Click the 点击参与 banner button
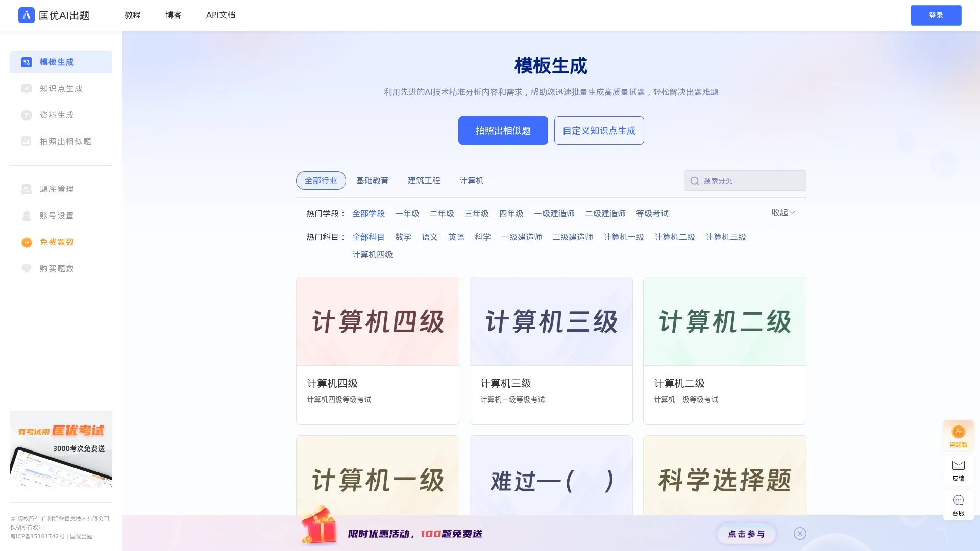The height and width of the screenshot is (551, 980). [x=746, y=534]
